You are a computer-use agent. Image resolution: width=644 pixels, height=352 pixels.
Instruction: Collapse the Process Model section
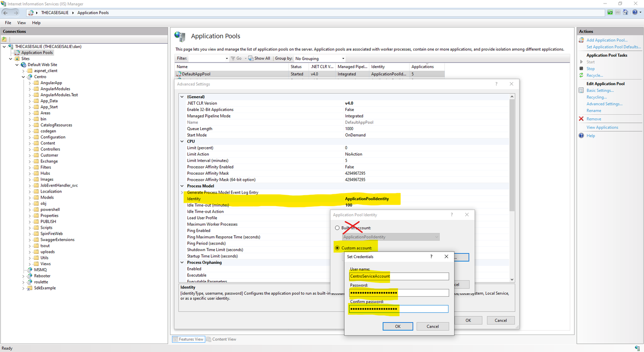click(182, 186)
